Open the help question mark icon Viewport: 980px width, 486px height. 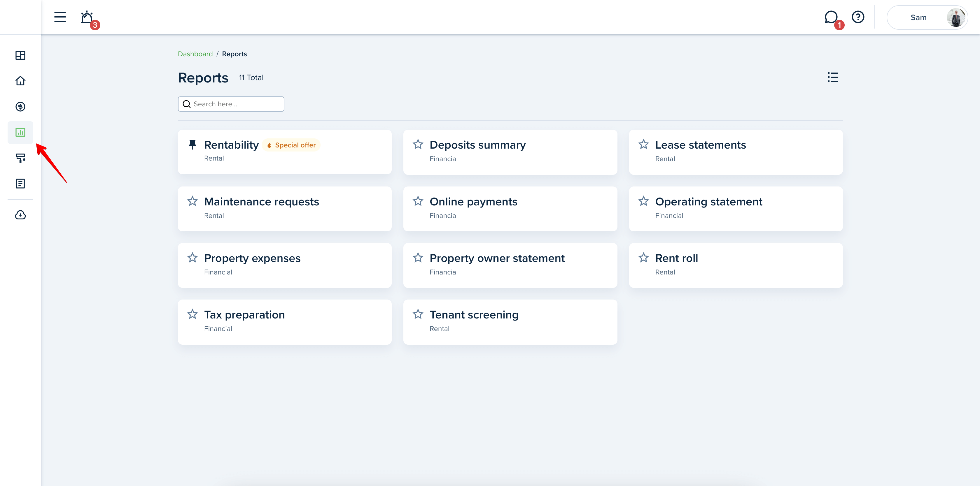pos(858,17)
